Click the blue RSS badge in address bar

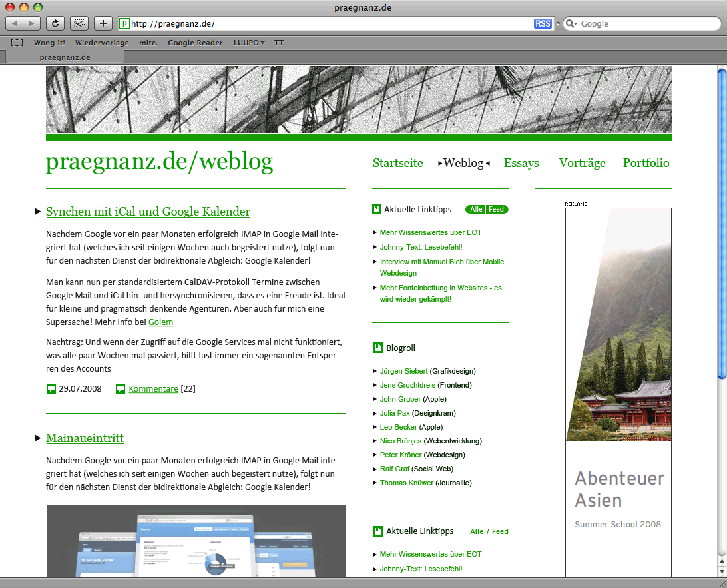(543, 24)
